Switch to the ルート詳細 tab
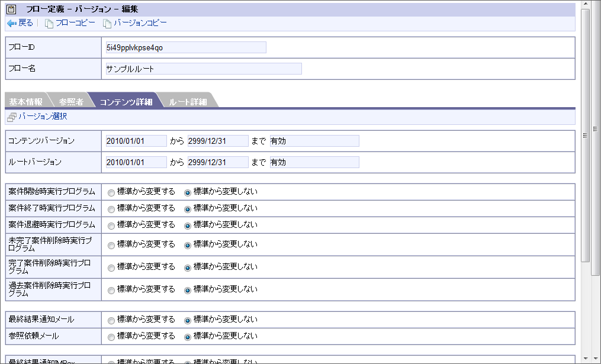The image size is (601, 364). pyautogui.click(x=188, y=102)
